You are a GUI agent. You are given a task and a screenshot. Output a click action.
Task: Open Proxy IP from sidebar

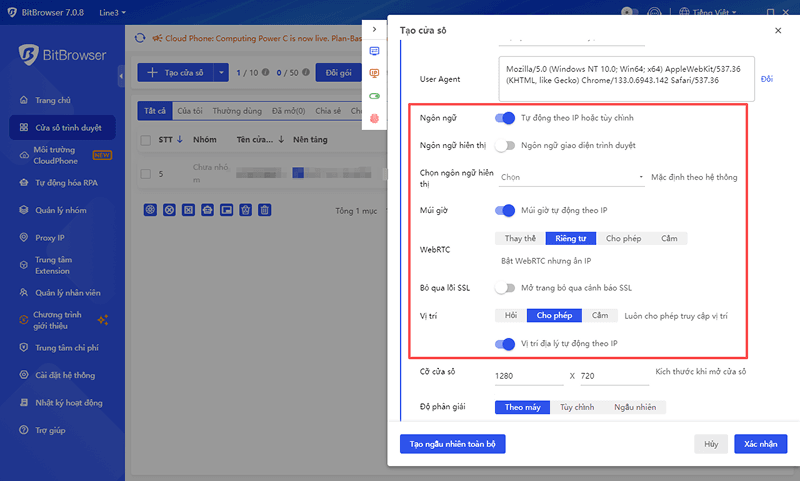(49, 238)
